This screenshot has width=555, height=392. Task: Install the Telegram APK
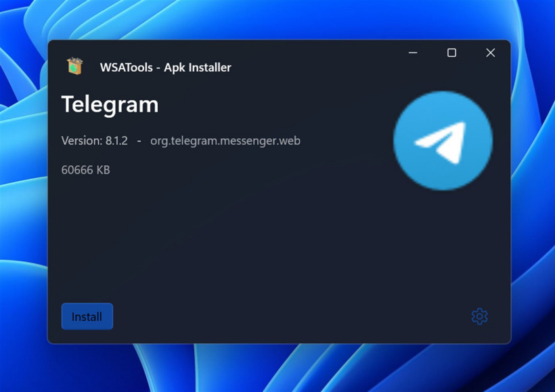87,316
